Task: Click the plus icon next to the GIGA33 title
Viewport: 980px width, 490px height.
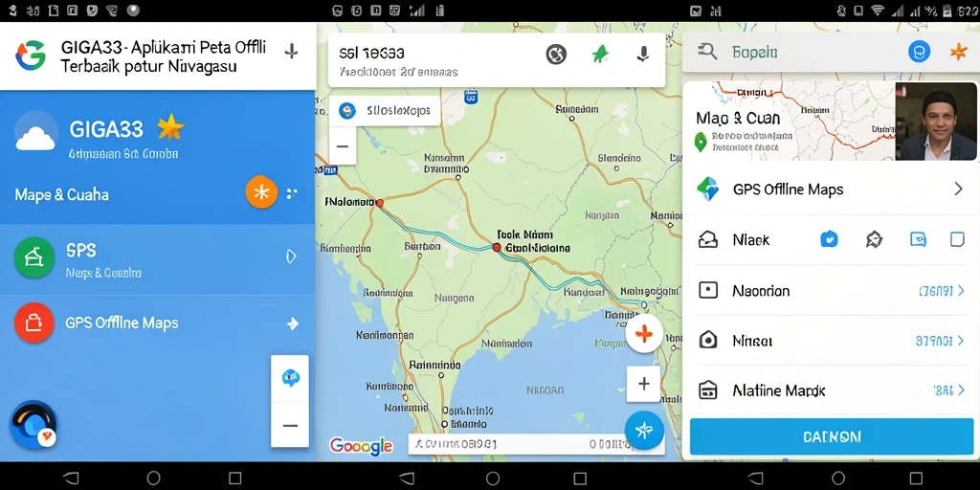Action: (291, 52)
